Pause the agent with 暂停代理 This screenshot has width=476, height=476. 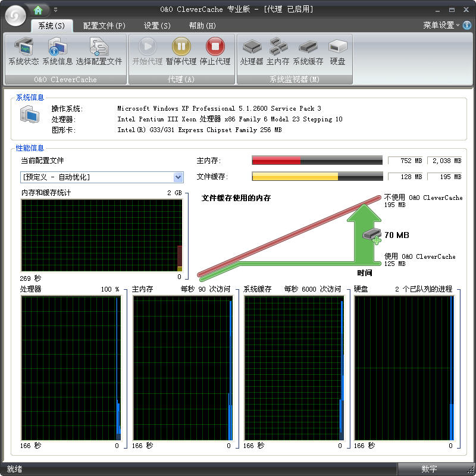coord(181,52)
